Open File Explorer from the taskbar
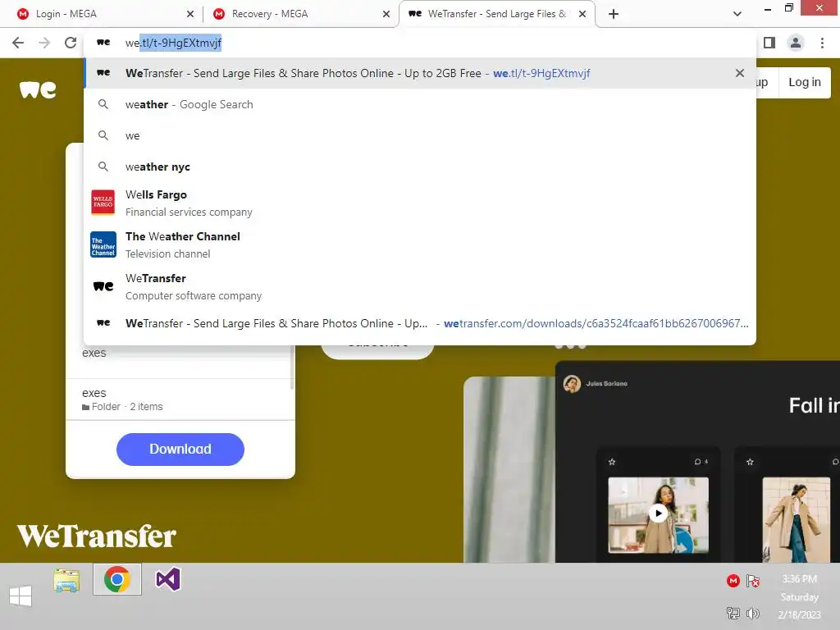 pos(66,581)
